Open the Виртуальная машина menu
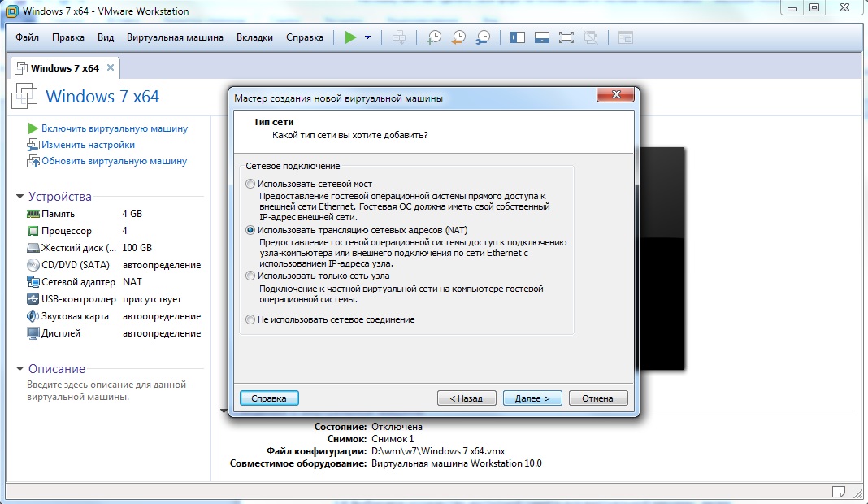 pos(175,37)
